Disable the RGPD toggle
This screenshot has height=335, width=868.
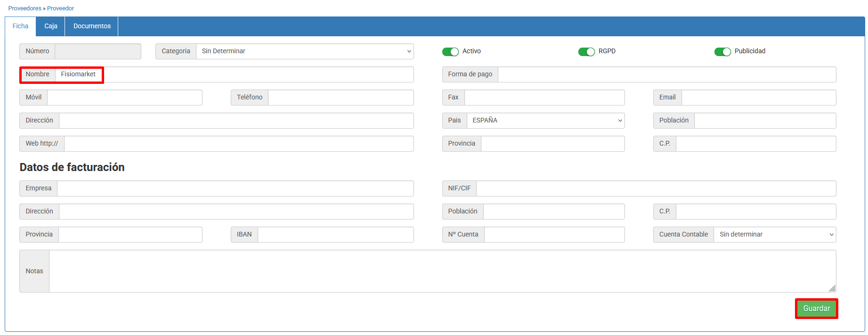point(586,52)
